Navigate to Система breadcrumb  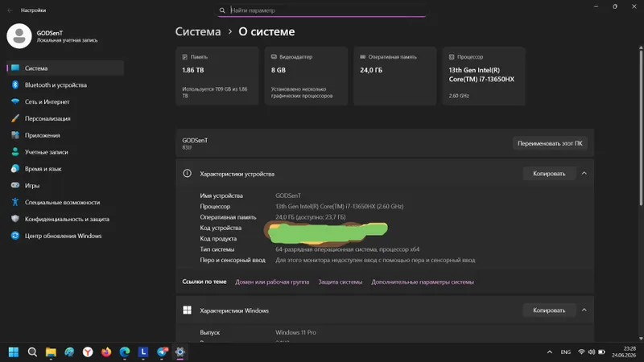198,31
